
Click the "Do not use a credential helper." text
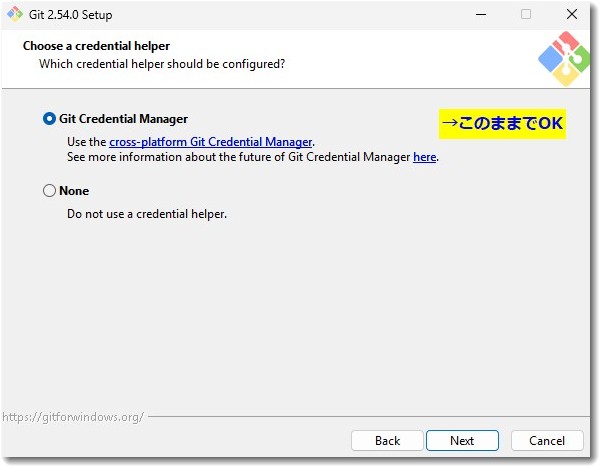[x=147, y=214]
